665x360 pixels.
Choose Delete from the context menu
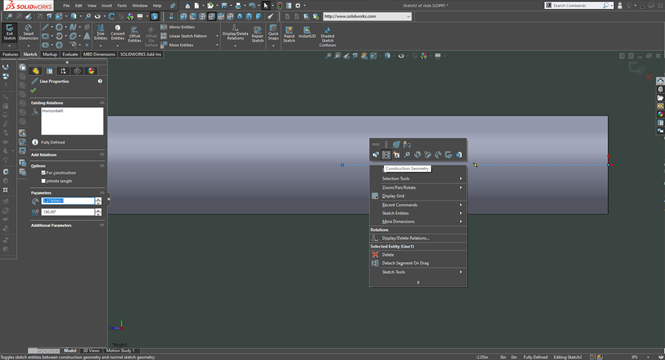click(418, 255)
